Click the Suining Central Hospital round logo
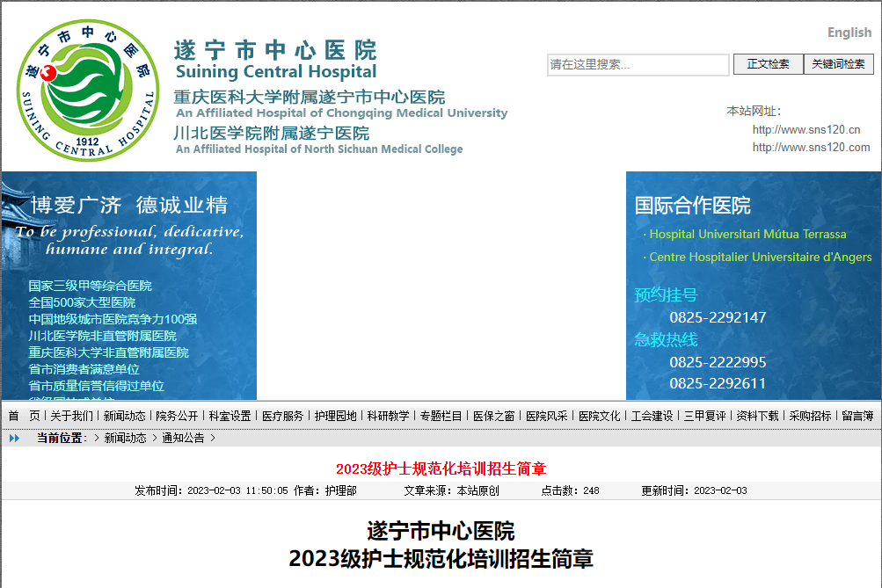 click(x=88, y=91)
